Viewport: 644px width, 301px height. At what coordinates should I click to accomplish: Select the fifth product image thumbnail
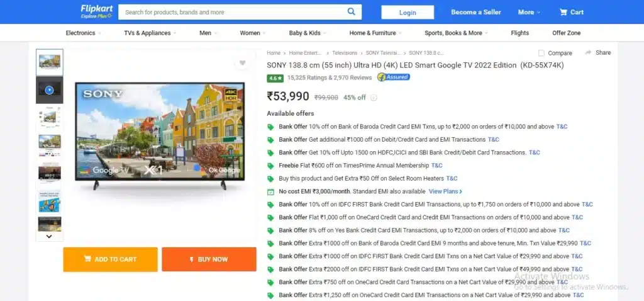click(x=49, y=173)
